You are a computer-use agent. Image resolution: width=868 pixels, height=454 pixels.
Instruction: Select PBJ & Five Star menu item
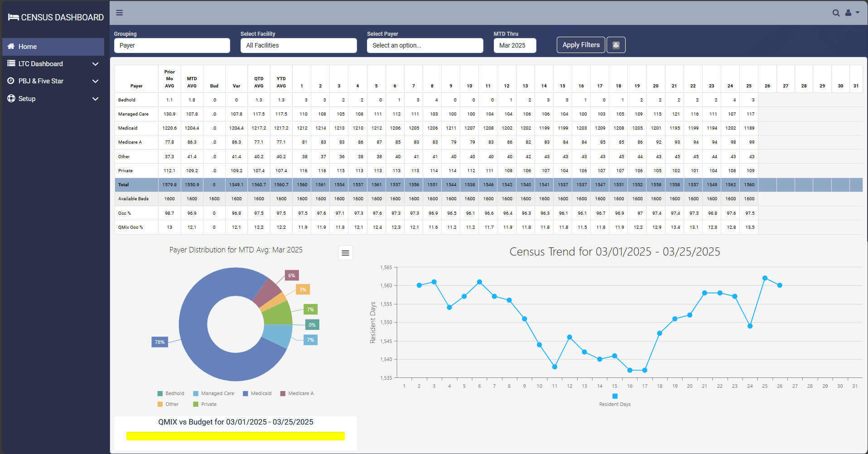(x=41, y=81)
